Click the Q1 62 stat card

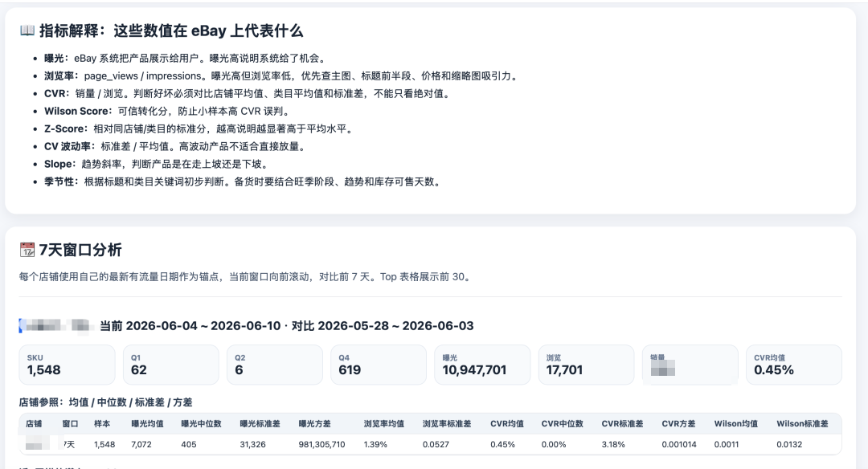(171, 365)
